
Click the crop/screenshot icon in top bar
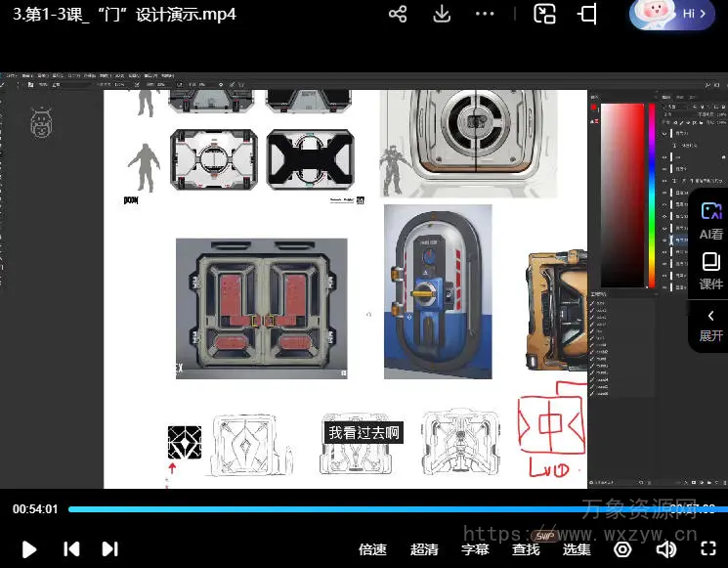tap(587, 14)
